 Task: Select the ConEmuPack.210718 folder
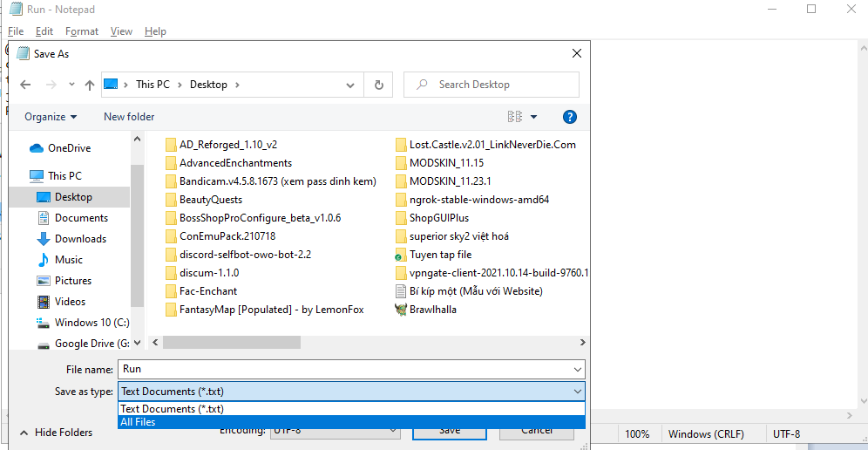coord(220,236)
